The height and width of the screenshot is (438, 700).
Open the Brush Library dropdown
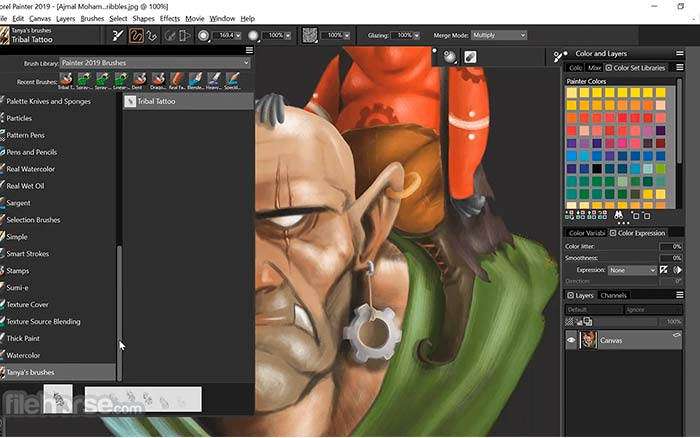(x=155, y=63)
